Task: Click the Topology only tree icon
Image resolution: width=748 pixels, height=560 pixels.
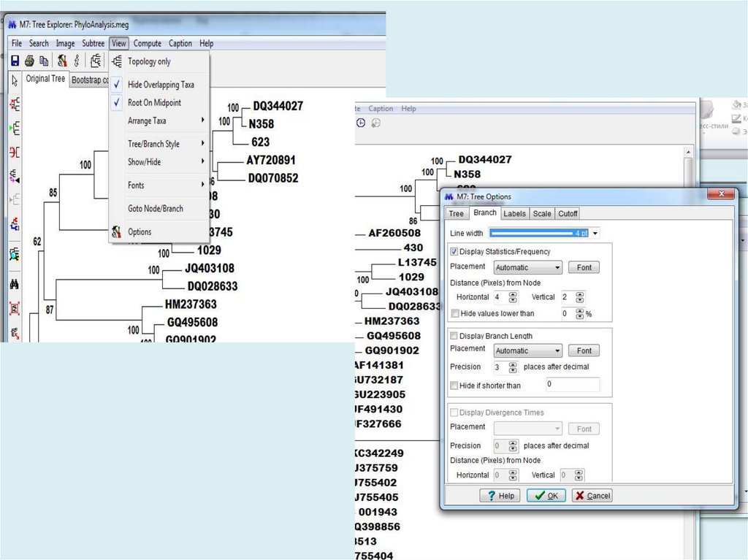Action: (116, 62)
